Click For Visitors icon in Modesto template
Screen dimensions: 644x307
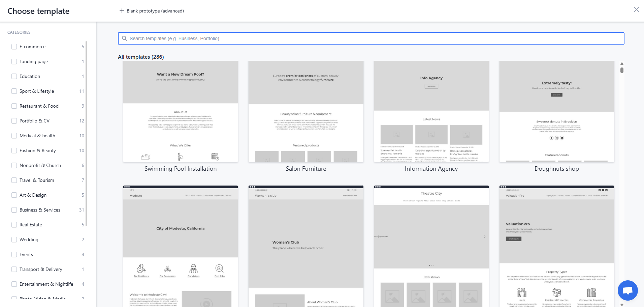click(193, 269)
